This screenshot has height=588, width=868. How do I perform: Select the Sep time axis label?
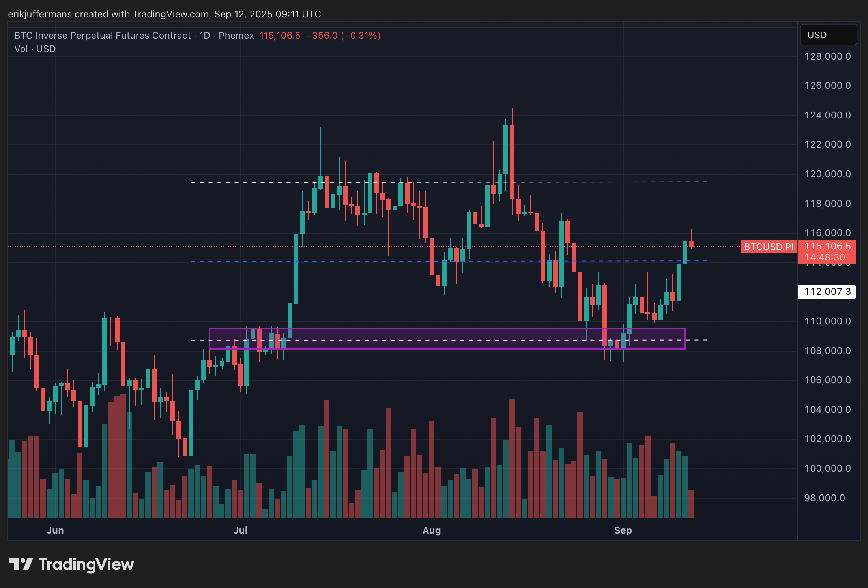(623, 530)
